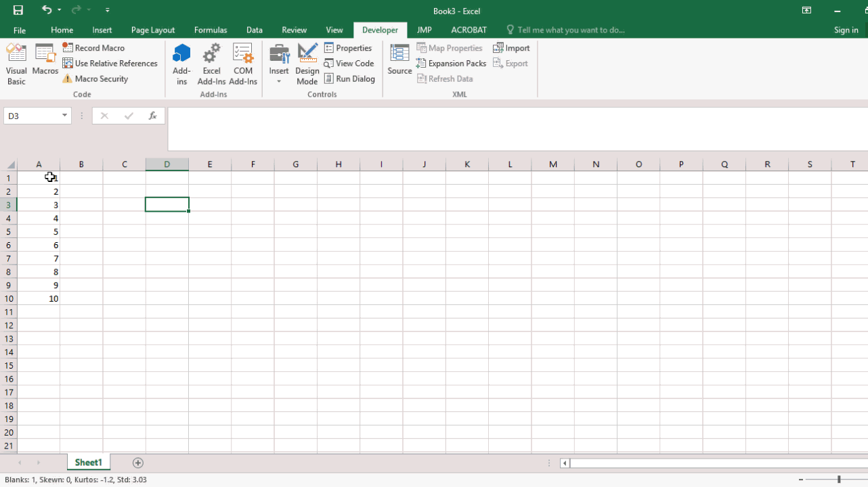Click the View Code icon

pyautogui.click(x=349, y=63)
